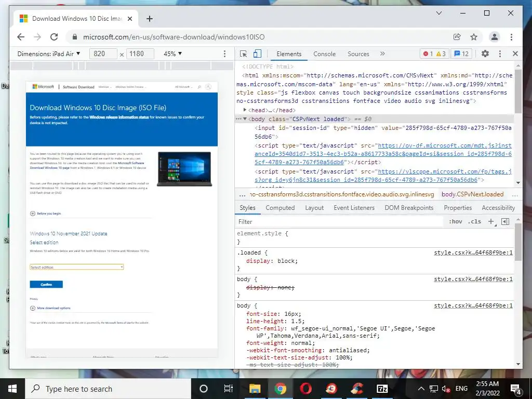532x399 pixels.
Task: Open the ov-df.microsoft.com mdt.js script link
Action: tap(383, 154)
